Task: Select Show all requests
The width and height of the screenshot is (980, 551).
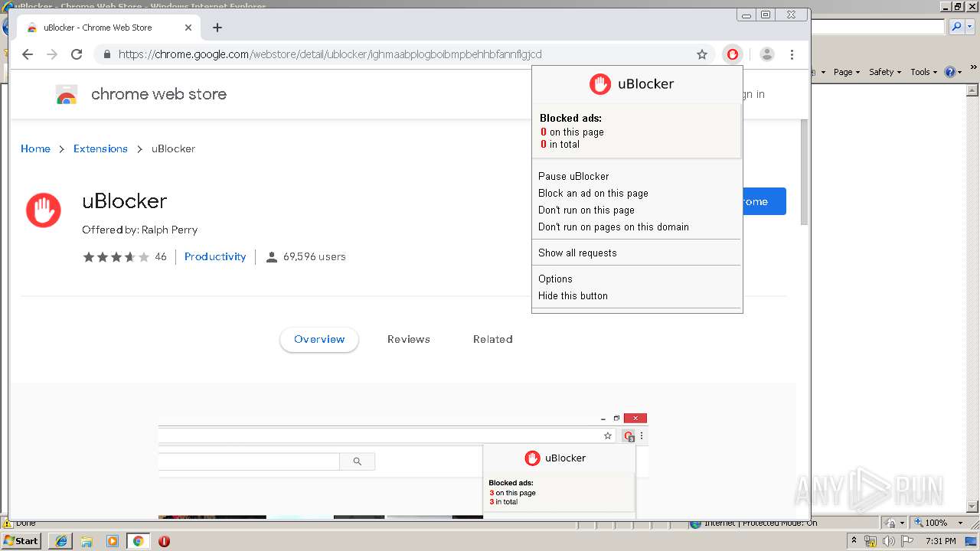Action: (577, 253)
